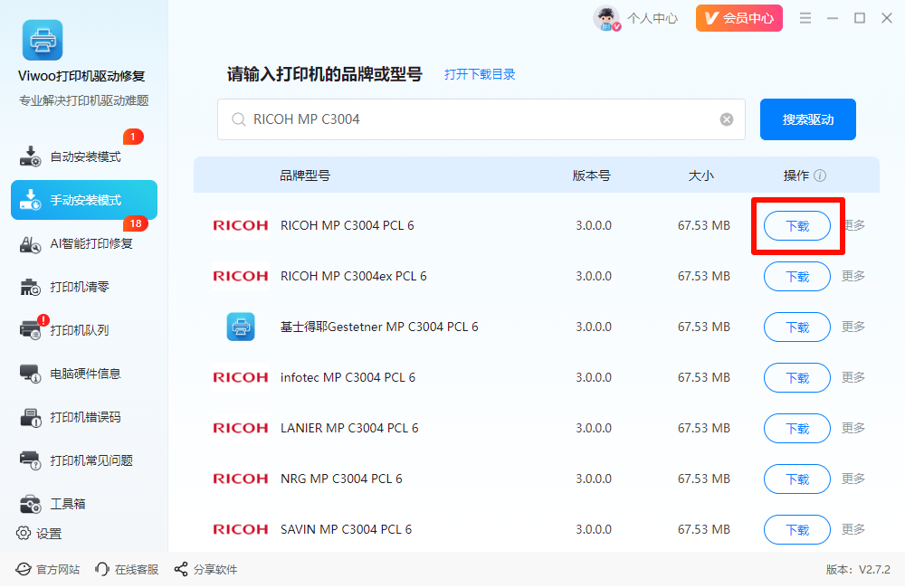Image resolution: width=905 pixels, height=588 pixels.
Task: Download Gestetner MP C3004 PCL 6 driver
Action: (x=797, y=327)
